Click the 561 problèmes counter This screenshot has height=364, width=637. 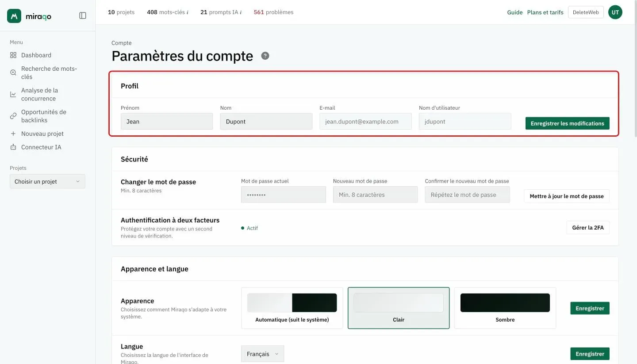coord(273,12)
